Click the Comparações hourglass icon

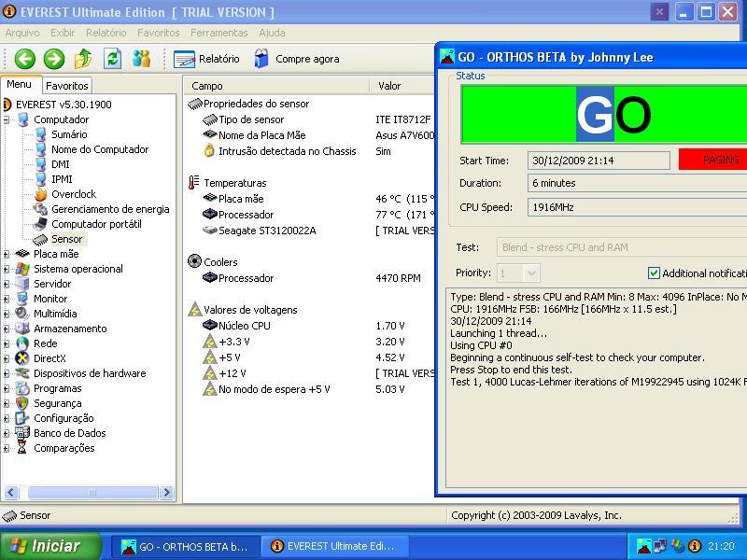coord(21,448)
